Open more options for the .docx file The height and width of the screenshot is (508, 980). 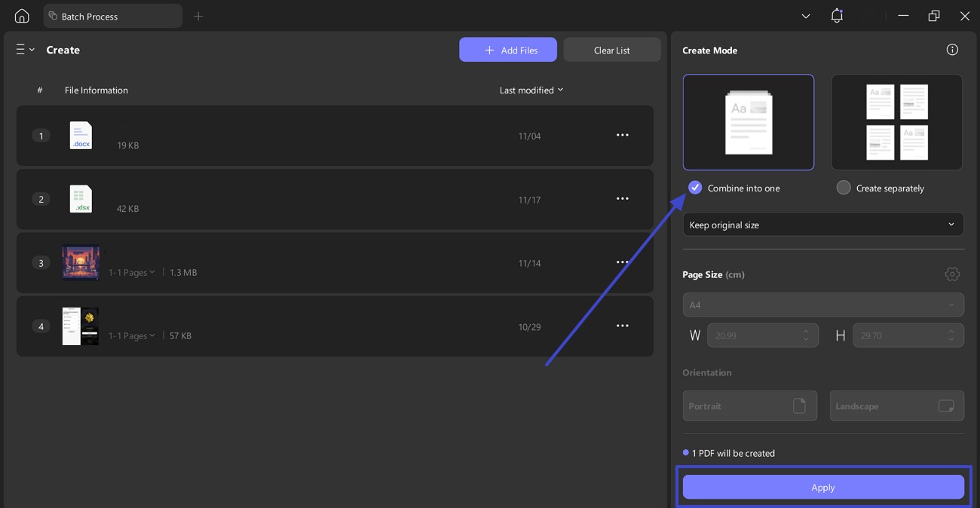point(623,135)
